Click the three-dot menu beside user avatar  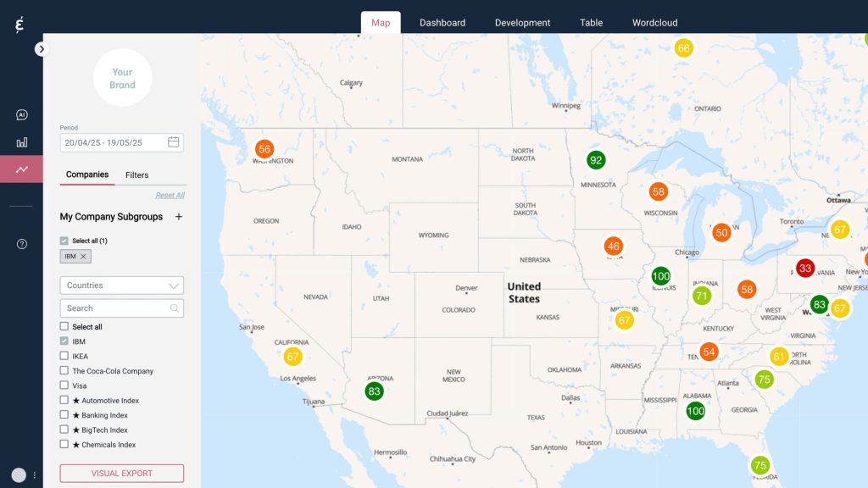pos(35,475)
